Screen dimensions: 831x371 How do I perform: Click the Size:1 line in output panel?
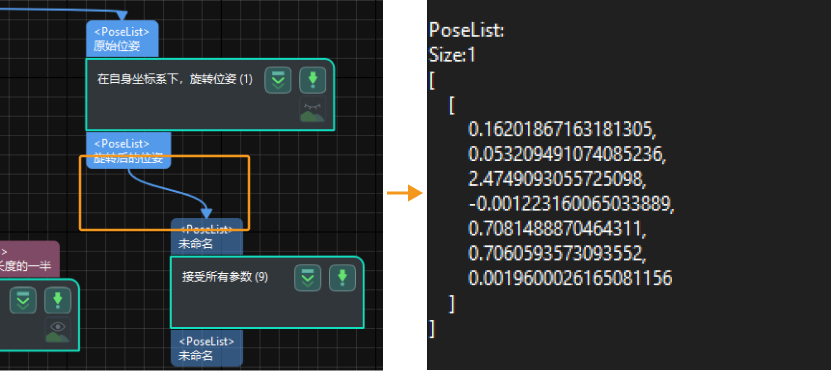[453, 55]
